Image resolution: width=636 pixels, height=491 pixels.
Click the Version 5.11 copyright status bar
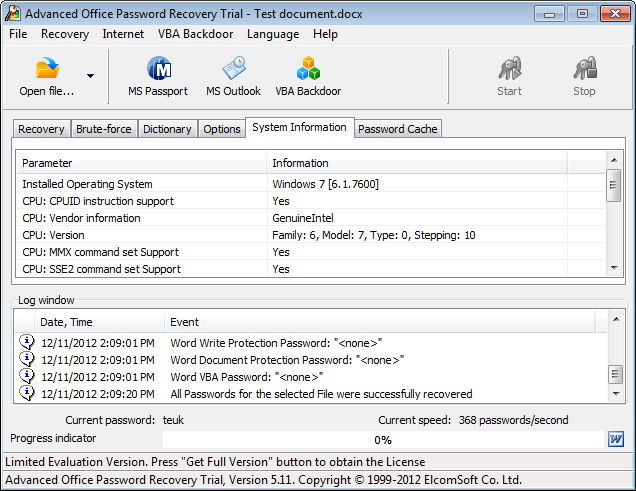(263, 480)
